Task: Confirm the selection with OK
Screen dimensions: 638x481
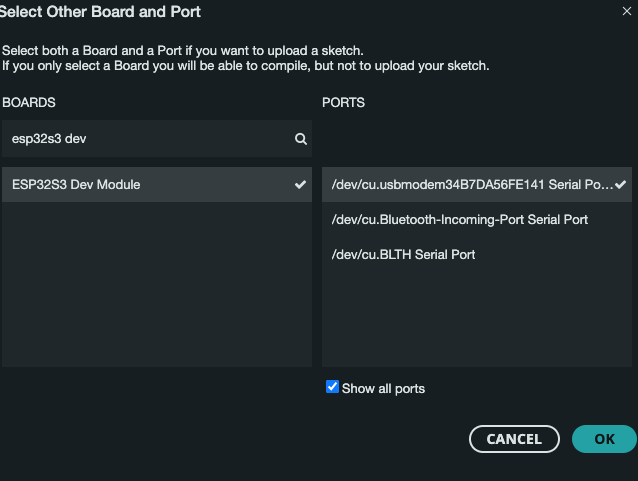Action: [604, 439]
